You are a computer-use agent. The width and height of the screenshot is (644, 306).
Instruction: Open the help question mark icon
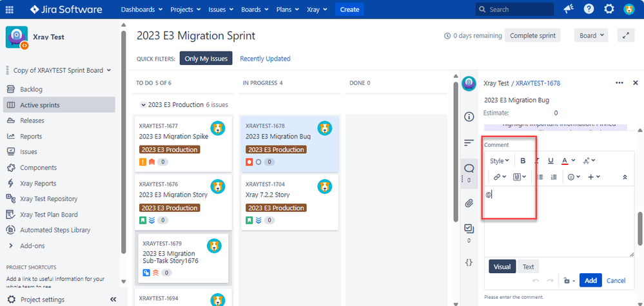click(589, 9)
